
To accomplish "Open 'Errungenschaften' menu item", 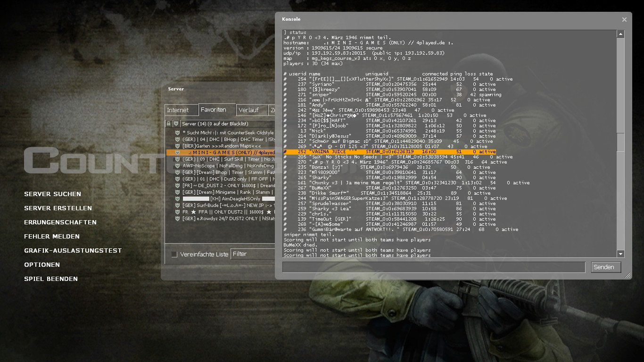I will point(60,222).
